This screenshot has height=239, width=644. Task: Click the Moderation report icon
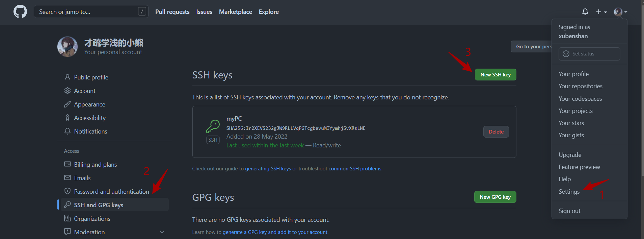68,232
